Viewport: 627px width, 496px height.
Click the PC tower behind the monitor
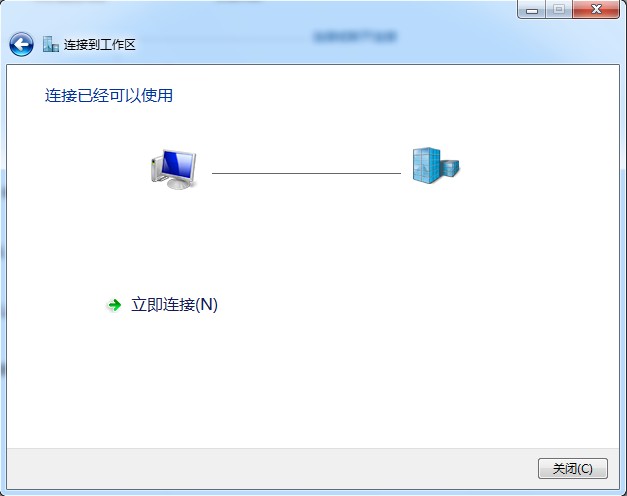click(156, 168)
